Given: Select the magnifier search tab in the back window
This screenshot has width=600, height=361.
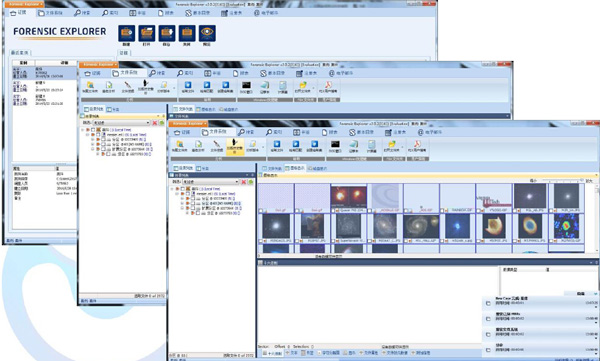Looking at the screenshot, I should click(82, 13).
